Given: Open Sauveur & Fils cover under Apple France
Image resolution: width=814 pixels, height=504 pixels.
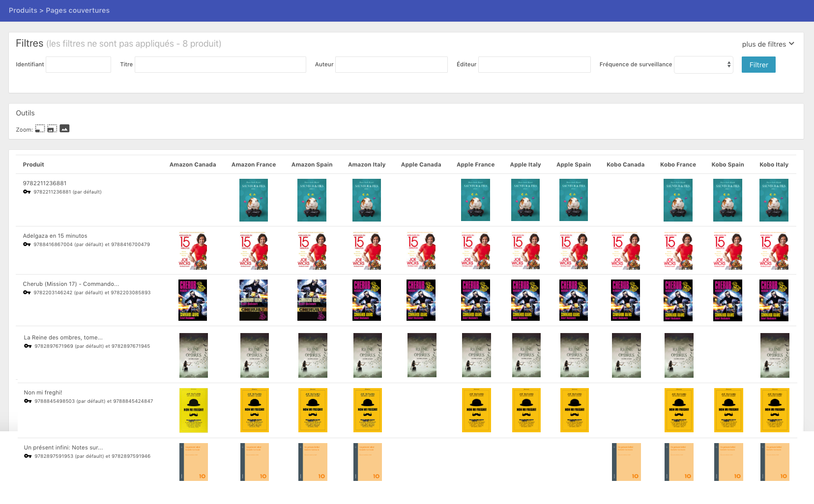Looking at the screenshot, I should [x=476, y=200].
